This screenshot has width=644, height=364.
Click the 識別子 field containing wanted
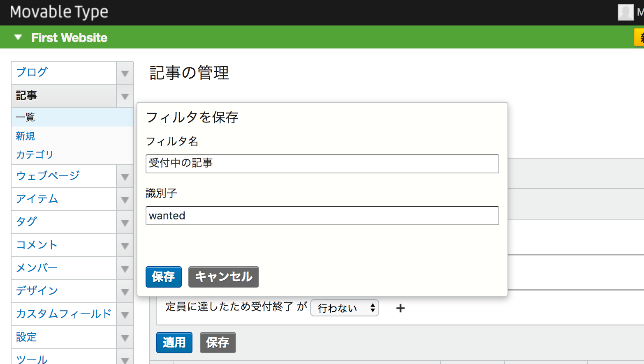point(322,216)
